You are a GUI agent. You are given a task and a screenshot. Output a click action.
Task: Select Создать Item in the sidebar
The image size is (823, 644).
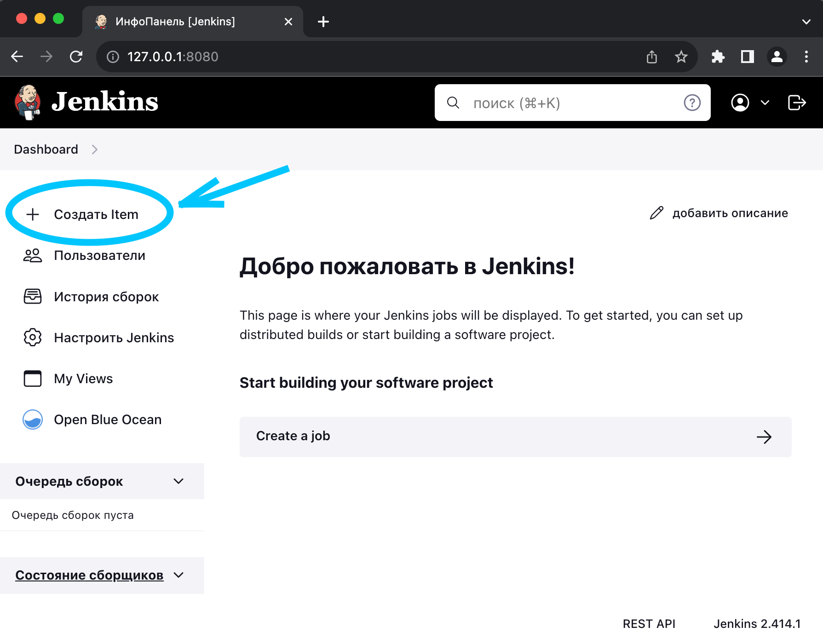tap(96, 214)
